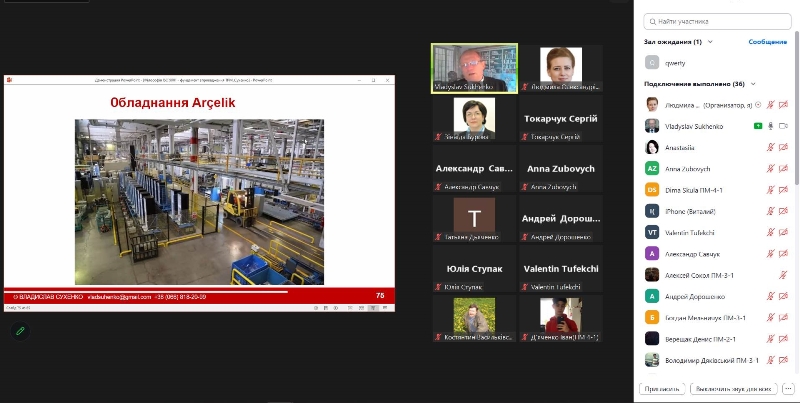The width and height of the screenshot is (800, 403).
Task: Select Anna Zubovych video tile
Action: pos(561,168)
